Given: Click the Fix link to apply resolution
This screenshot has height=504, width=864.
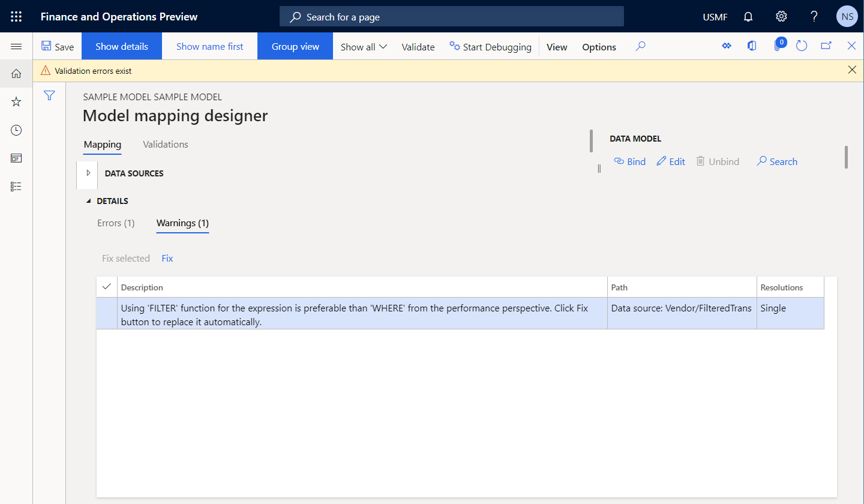Looking at the screenshot, I should click(167, 258).
